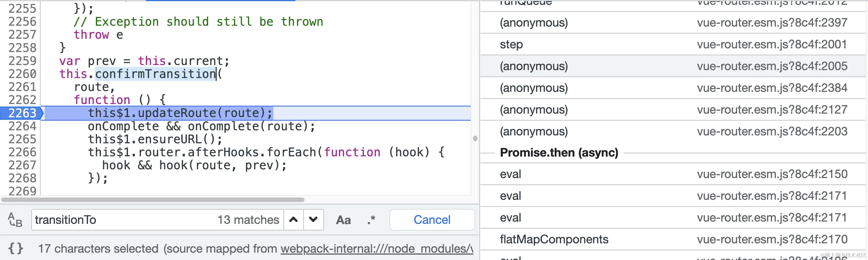Jump to next search match

pos(313,220)
